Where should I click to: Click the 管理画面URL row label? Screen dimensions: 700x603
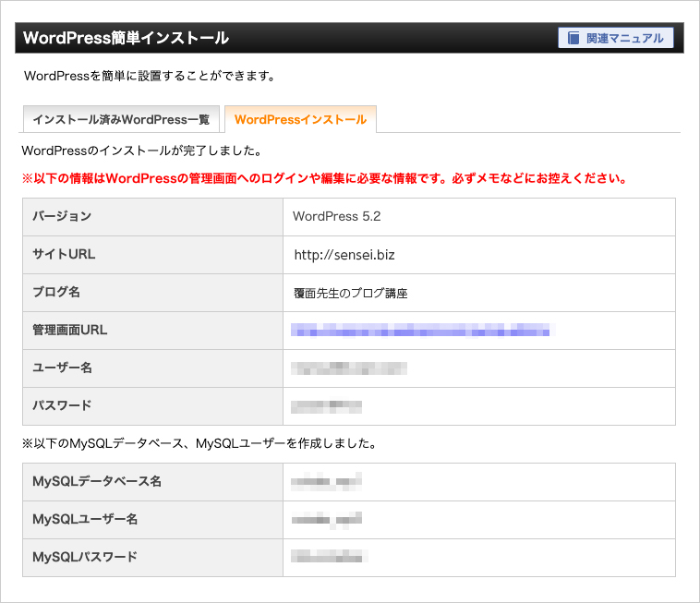click(x=69, y=331)
